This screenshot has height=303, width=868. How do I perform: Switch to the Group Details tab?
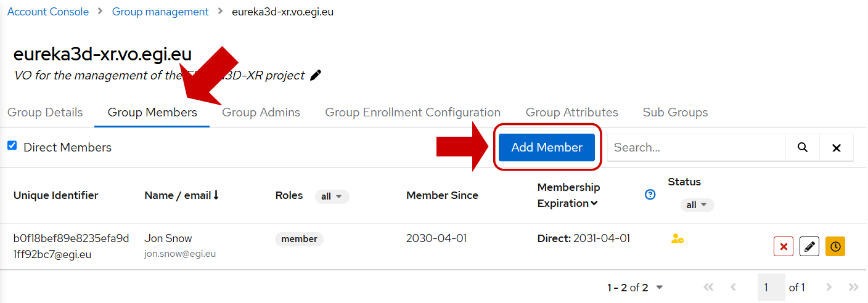pos(45,113)
